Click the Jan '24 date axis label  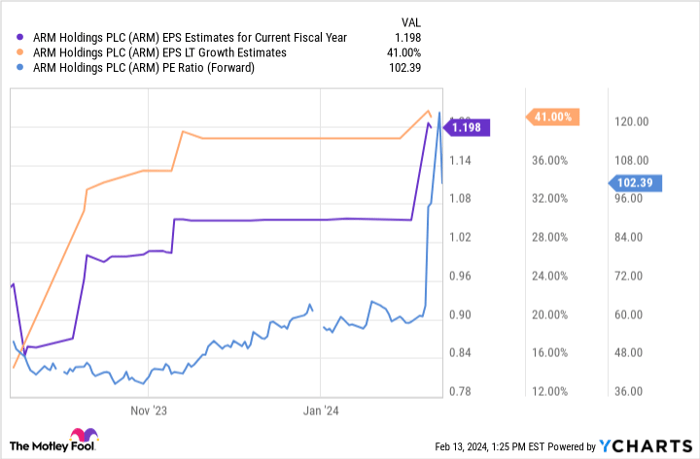pyautogui.click(x=320, y=409)
